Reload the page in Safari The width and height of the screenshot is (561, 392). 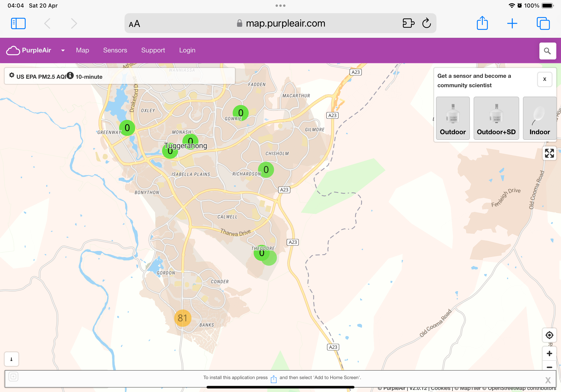[426, 24]
